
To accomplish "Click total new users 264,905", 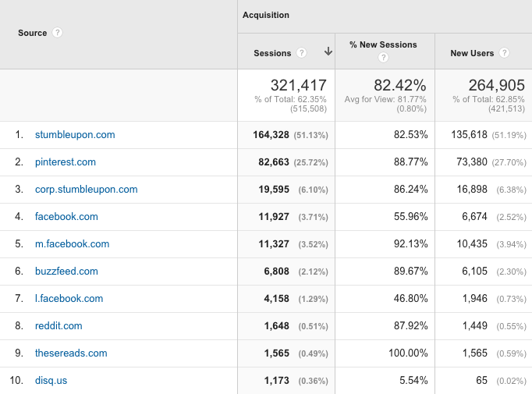I will coord(496,85).
